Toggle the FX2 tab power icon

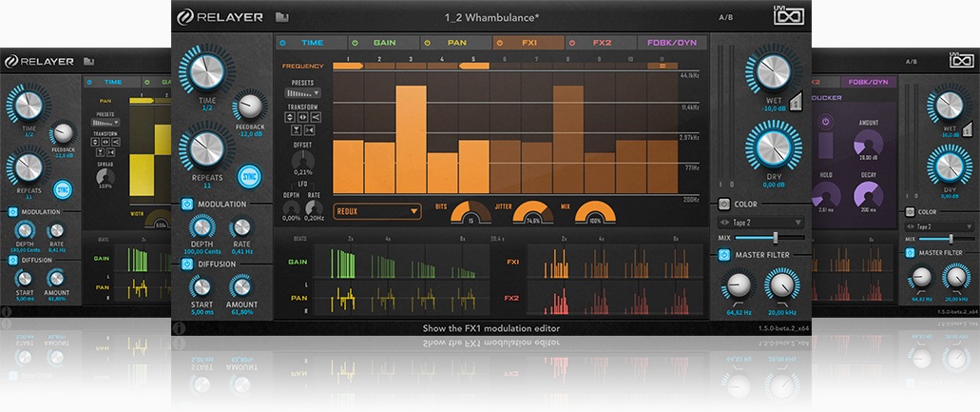[573, 43]
